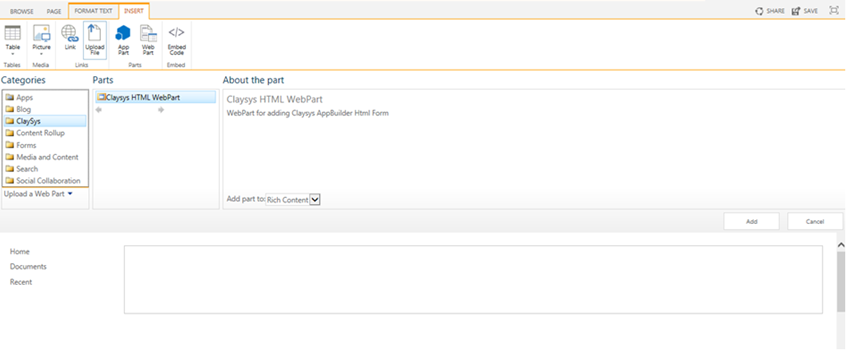Viewport: 854px width, 363px height.
Task: Click the vertical scrollbar up arrow
Action: [x=840, y=245]
